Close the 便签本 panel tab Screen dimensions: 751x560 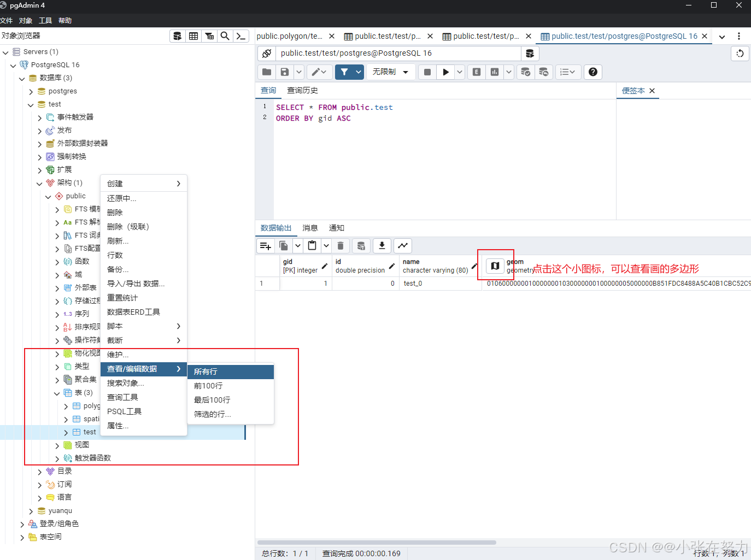coord(652,91)
